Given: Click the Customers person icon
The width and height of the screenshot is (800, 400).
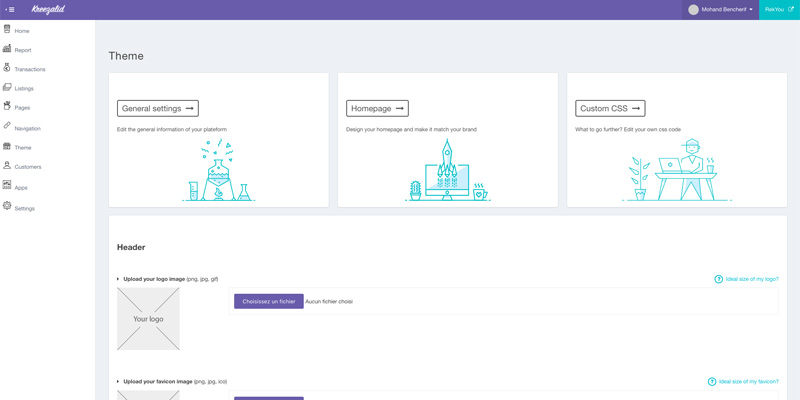Looking at the screenshot, I should coord(7,165).
